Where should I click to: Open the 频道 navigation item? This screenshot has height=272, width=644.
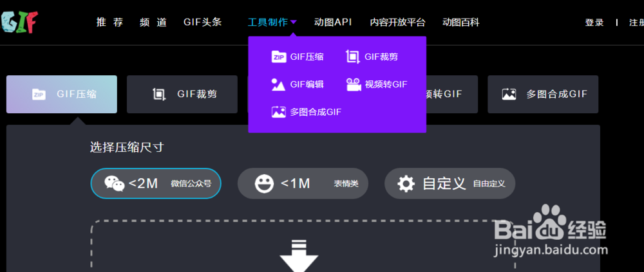click(x=153, y=22)
